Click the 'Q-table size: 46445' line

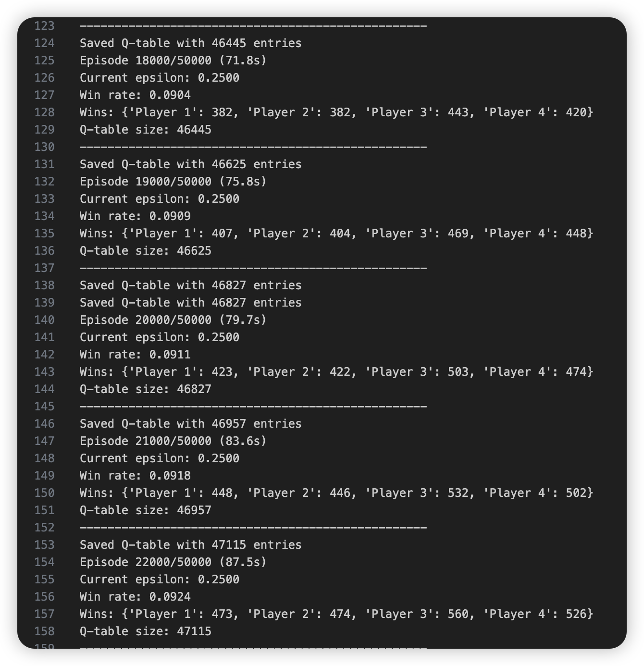[x=145, y=130]
